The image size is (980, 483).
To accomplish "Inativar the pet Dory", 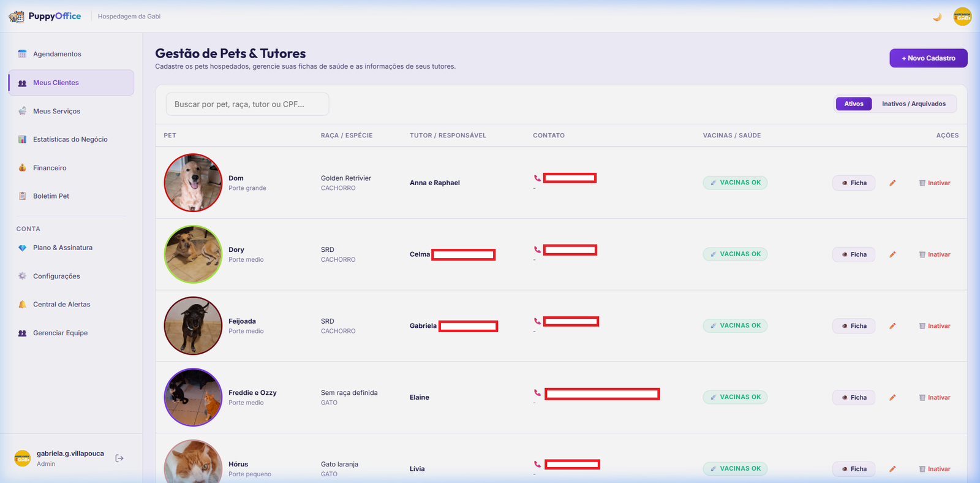I will 935,254.
